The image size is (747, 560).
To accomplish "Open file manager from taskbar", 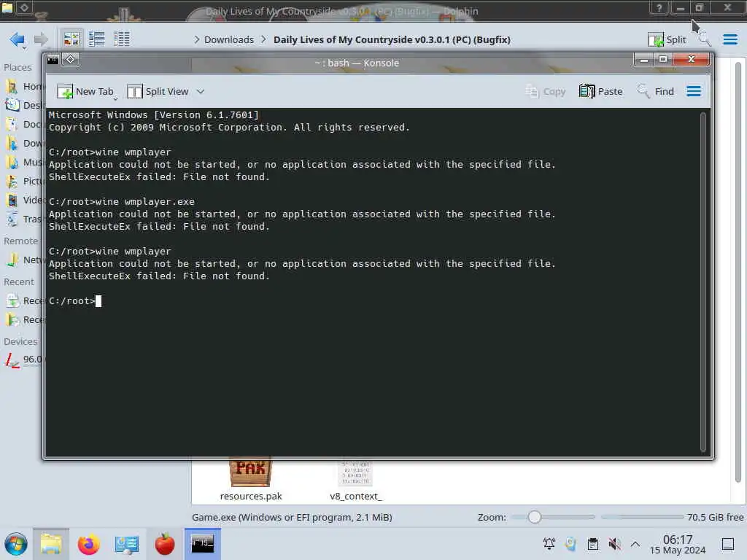I will (51, 544).
